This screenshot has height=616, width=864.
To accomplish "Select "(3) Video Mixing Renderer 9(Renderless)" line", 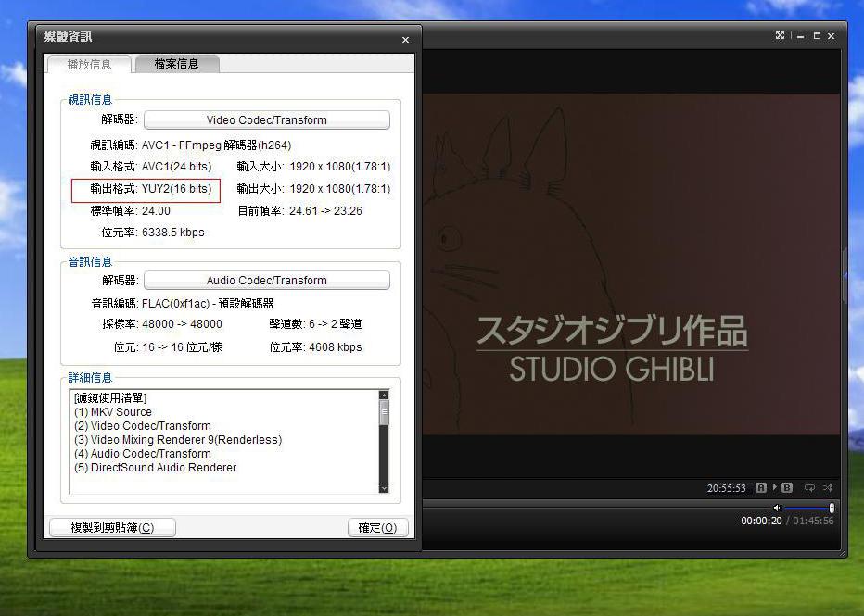I will coord(178,439).
